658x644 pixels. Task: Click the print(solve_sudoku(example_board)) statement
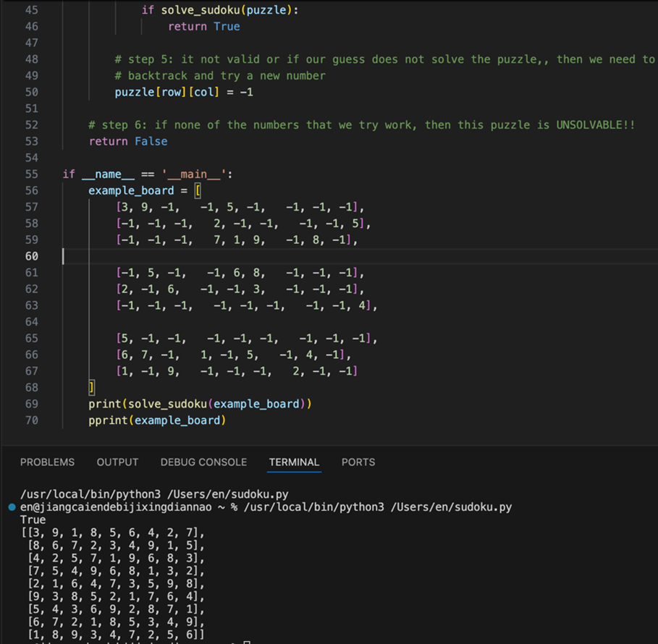[x=203, y=404]
